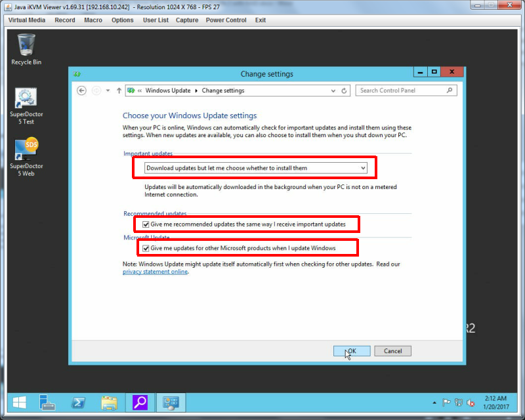Open the Recycle Bin desktop icon

[26, 49]
